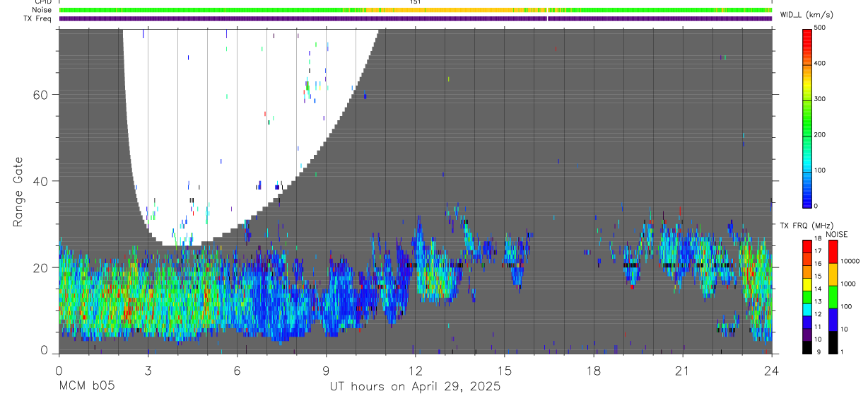Click the black 9–10 MHz swatch

[807, 347]
